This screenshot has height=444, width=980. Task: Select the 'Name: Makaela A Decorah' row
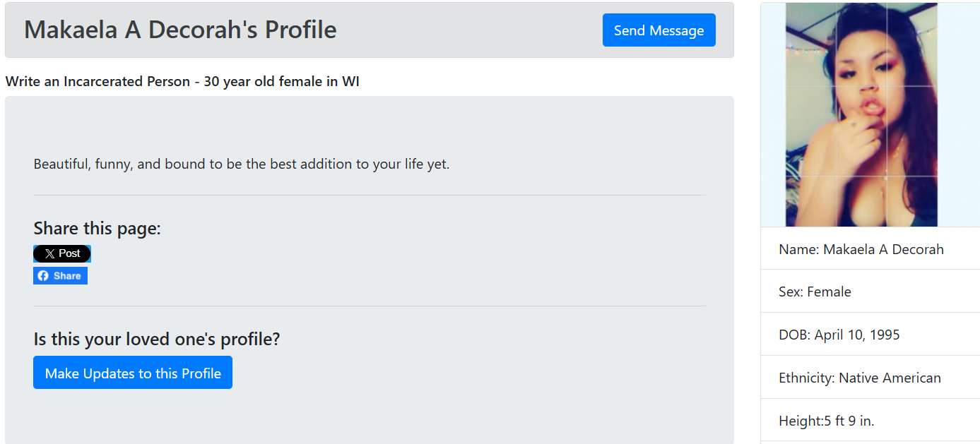point(870,248)
